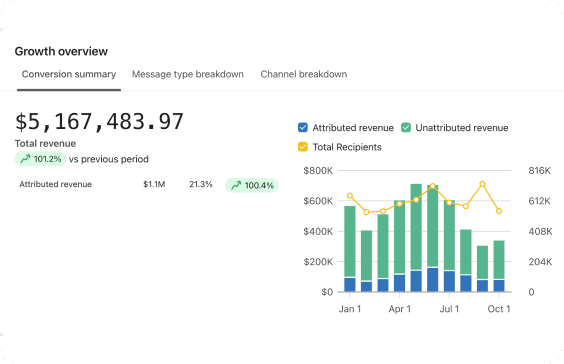The width and height of the screenshot is (564, 364).
Task: Toggle the Unattributed revenue checkbox
Action: tap(406, 128)
